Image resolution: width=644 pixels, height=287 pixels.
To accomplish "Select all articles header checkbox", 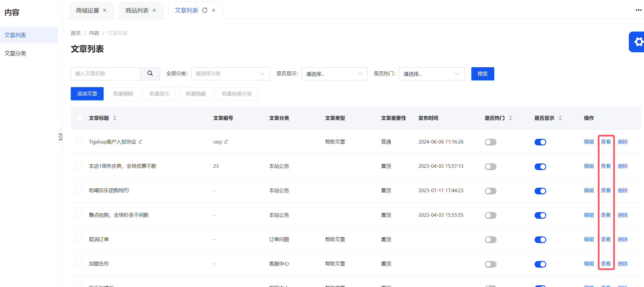I will [x=79, y=118].
